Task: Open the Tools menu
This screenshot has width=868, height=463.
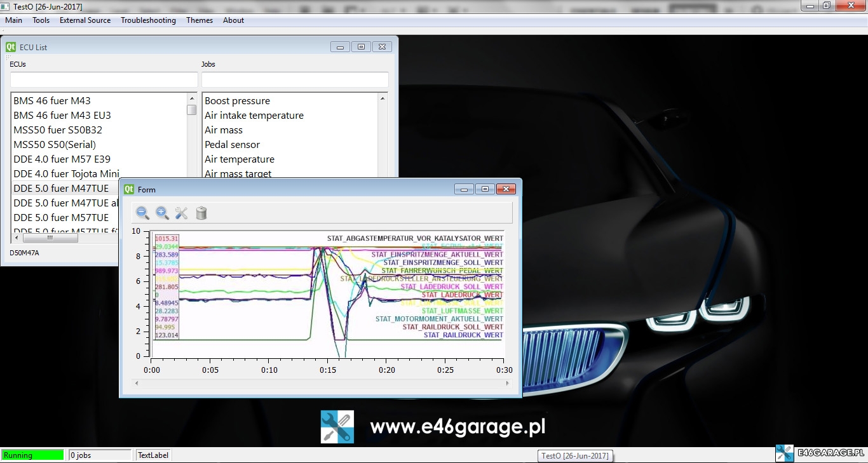Action: pos(41,20)
